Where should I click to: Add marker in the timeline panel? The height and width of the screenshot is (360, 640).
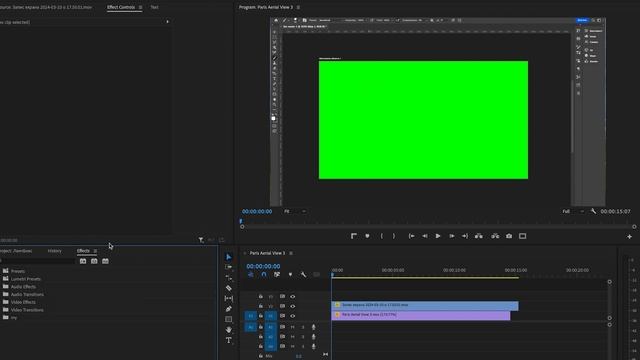pyautogui.click(x=290, y=275)
